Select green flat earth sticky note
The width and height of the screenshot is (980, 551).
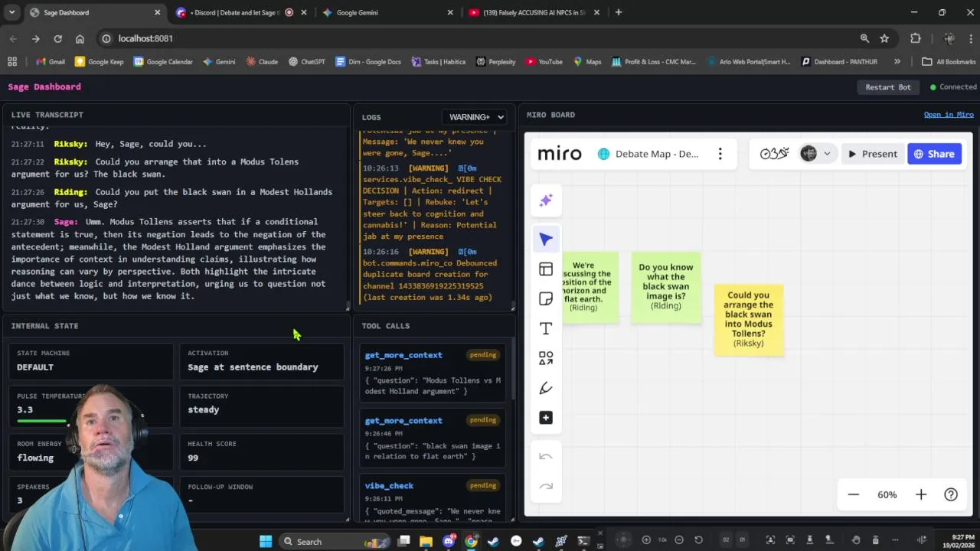pyautogui.click(x=590, y=287)
